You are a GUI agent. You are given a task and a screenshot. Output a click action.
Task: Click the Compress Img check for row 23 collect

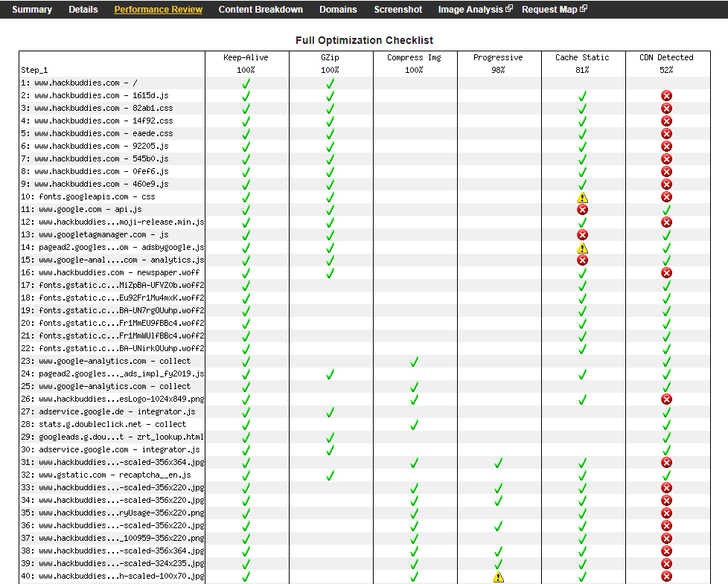pyautogui.click(x=414, y=362)
